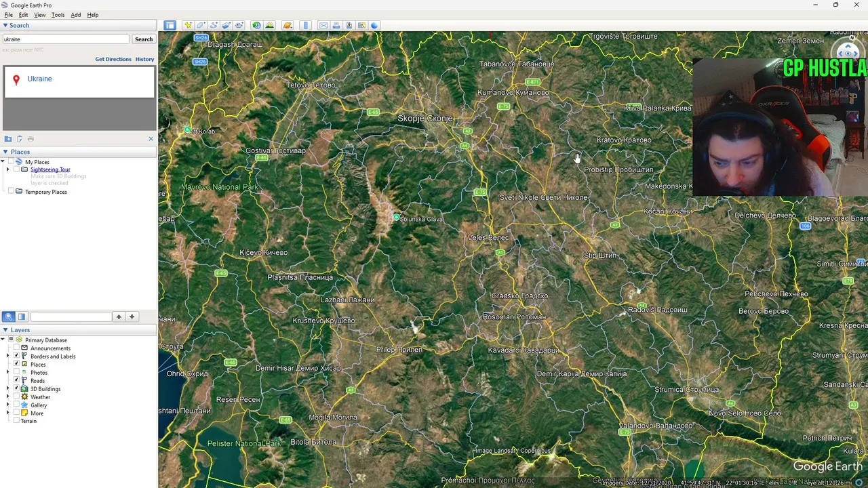Clear search results with the X icon
Screen dimensions: 868x488
coord(151,139)
